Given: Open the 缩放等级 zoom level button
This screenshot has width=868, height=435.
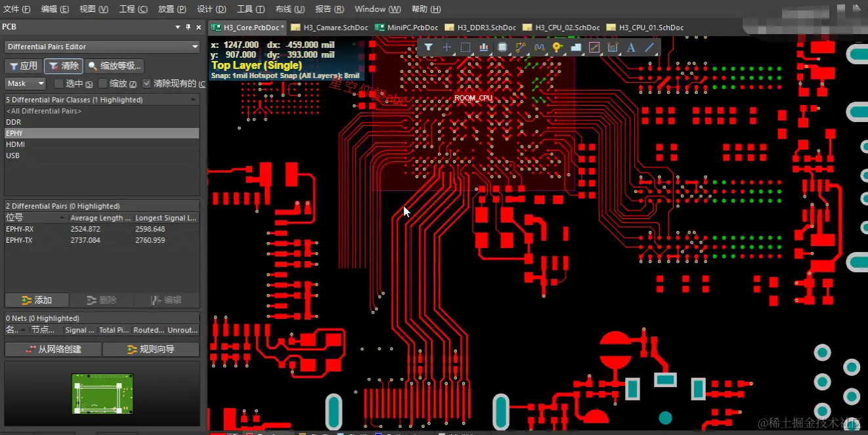Looking at the screenshot, I should point(114,66).
